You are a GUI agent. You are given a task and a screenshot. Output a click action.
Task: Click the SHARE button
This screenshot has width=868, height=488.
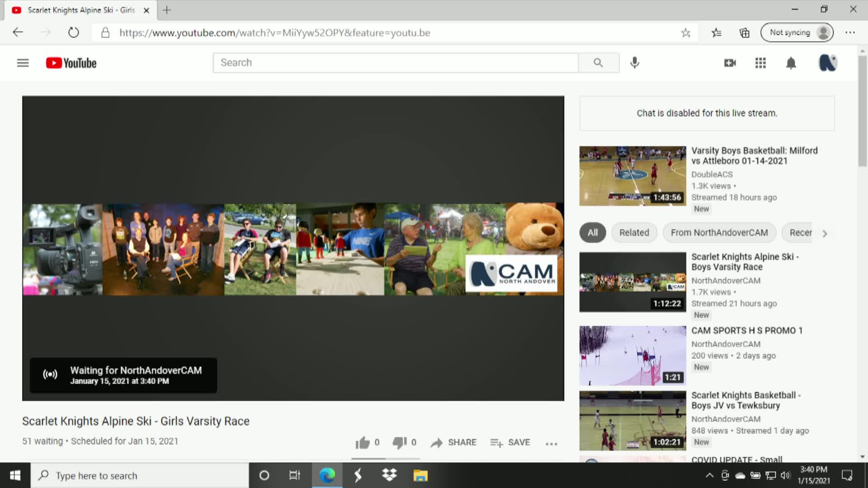(x=453, y=442)
